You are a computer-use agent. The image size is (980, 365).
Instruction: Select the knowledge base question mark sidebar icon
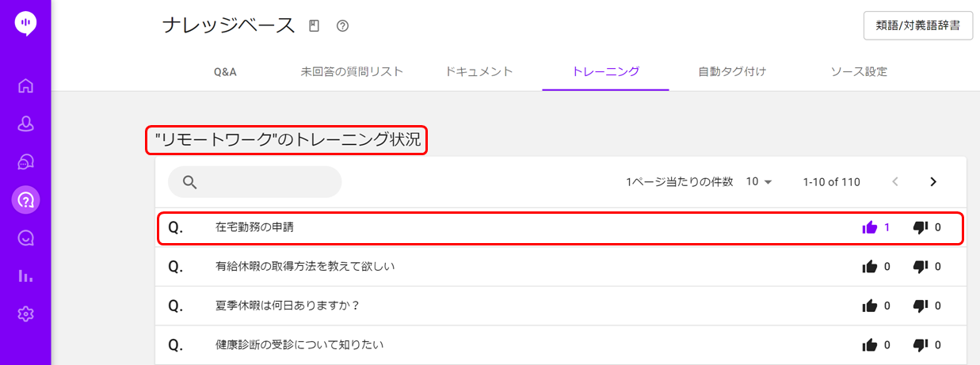click(x=25, y=200)
